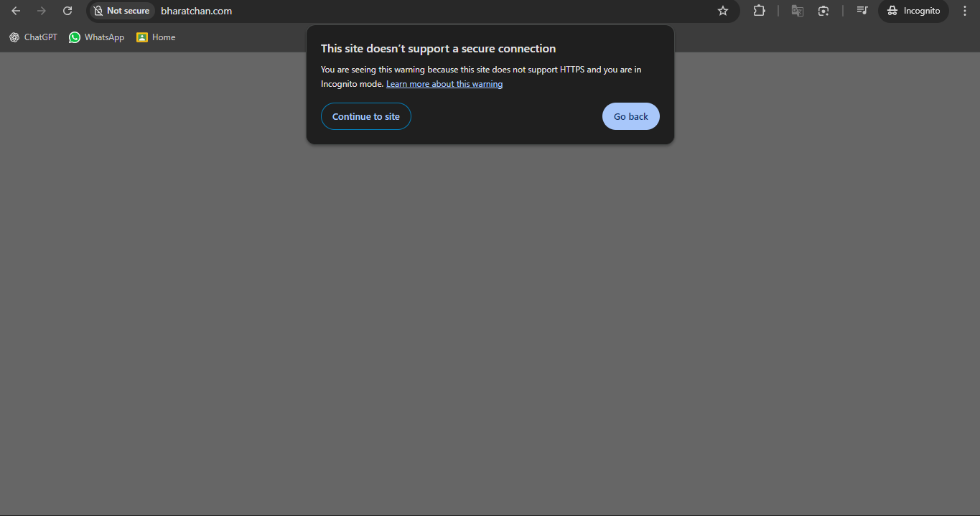The image size is (980, 516).
Task: Open the Google Lens search icon
Action: click(x=823, y=11)
